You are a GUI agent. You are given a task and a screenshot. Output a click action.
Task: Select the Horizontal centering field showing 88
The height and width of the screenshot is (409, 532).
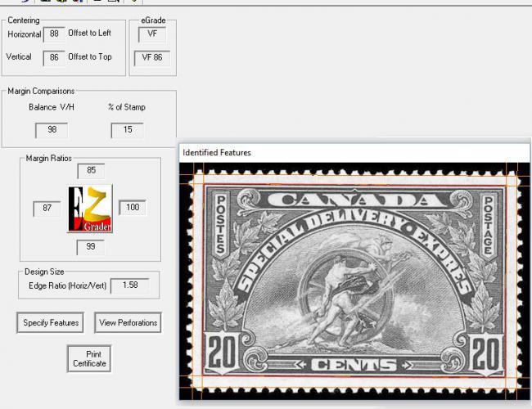54,34
